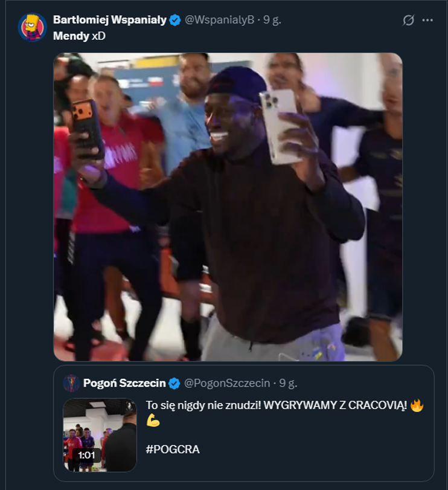
Task: Click verified badge beside Pogoń Szczecin
Action: click(174, 383)
